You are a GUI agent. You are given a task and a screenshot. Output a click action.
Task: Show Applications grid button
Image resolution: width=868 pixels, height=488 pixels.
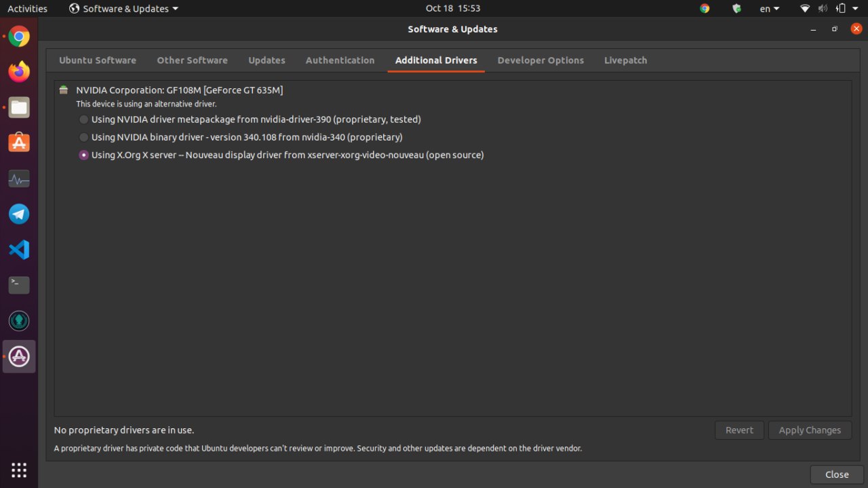click(19, 470)
